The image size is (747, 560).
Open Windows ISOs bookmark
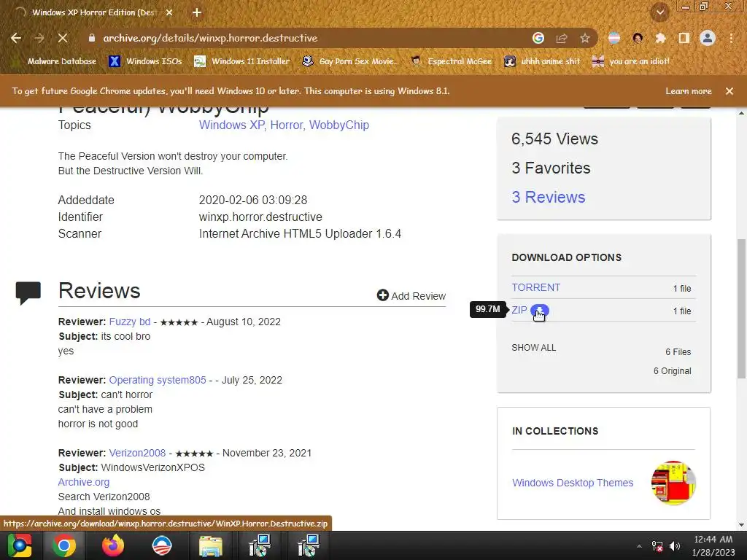click(x=146, y=61)
